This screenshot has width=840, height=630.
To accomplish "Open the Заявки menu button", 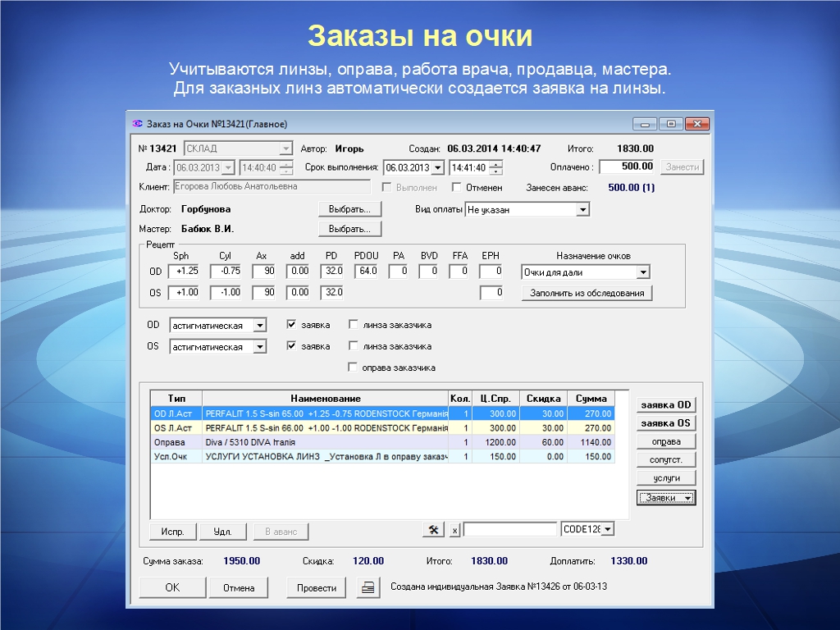I will (x=666, y=497).
